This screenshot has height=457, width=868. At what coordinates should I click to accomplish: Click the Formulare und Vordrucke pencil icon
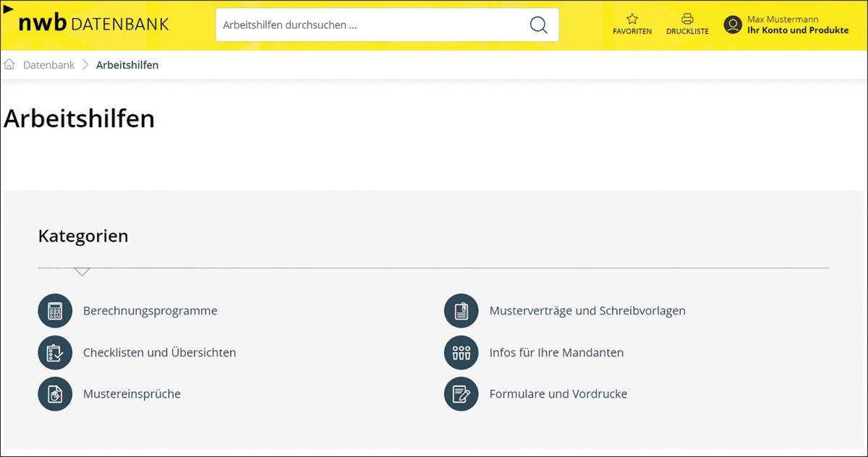(461, 394)
